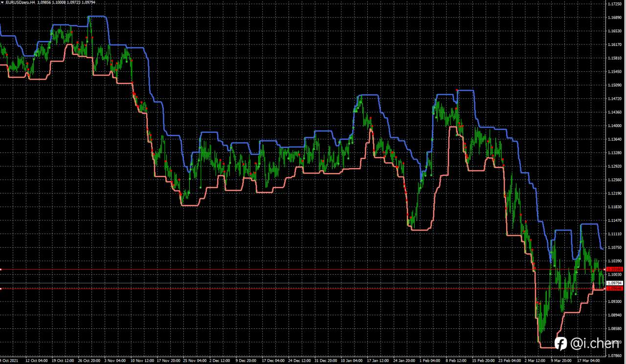626x364 pixels.
Task: Click the upper red line's right anchor point
Action: [x=604, y=269]
